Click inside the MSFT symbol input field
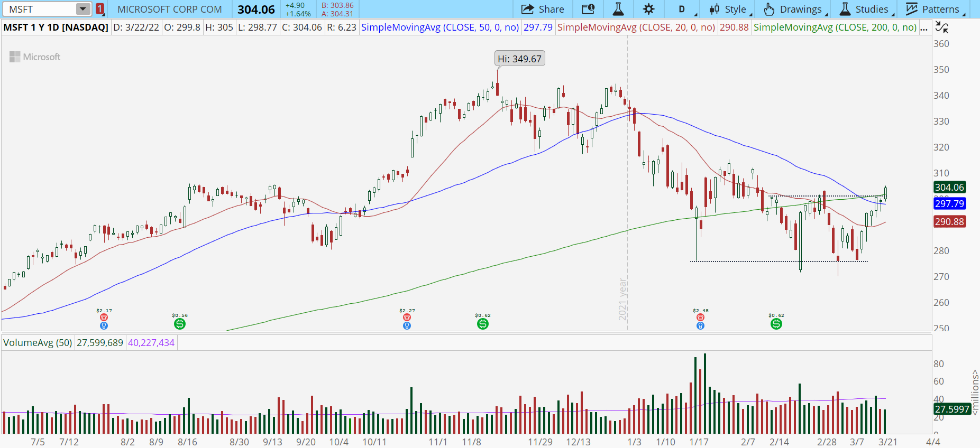This screenshot has width=980, height=448. pyautogui.click(x=40, y=9)
